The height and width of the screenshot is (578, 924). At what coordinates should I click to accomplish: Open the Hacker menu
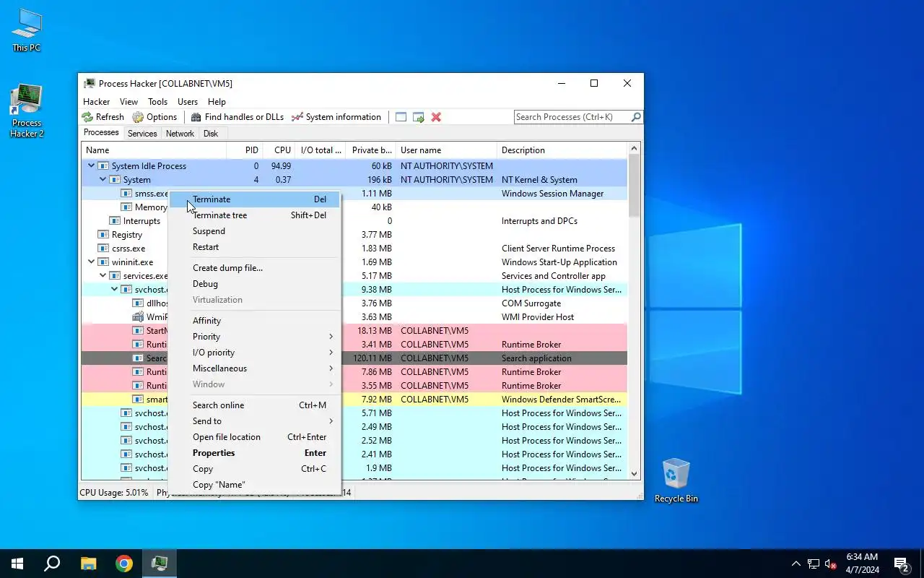97,102
